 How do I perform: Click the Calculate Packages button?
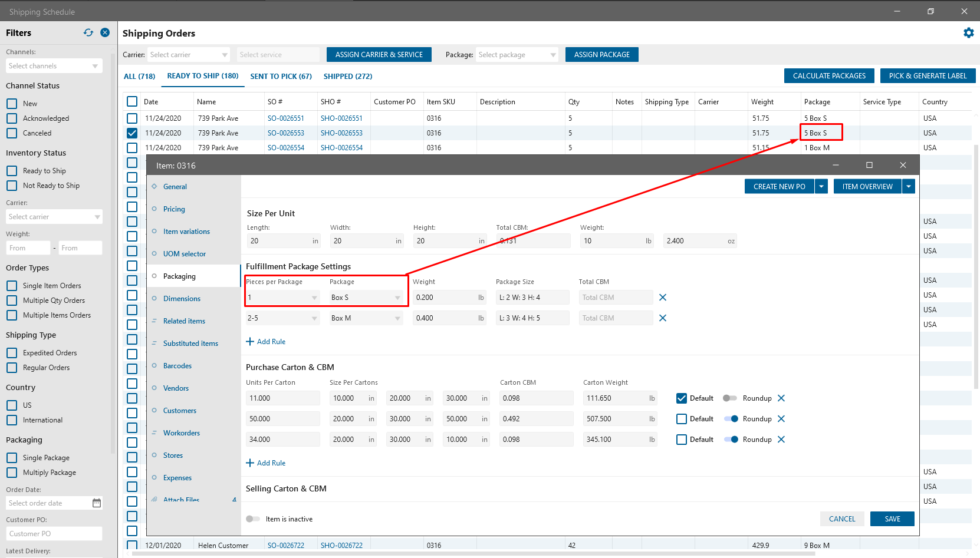(x=828, y=76)
